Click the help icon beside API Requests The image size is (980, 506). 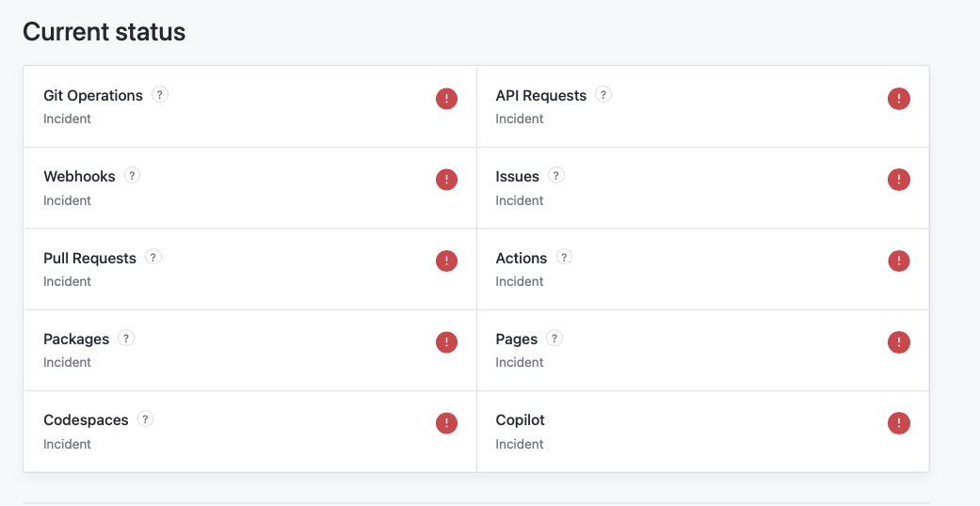[603, 95]
